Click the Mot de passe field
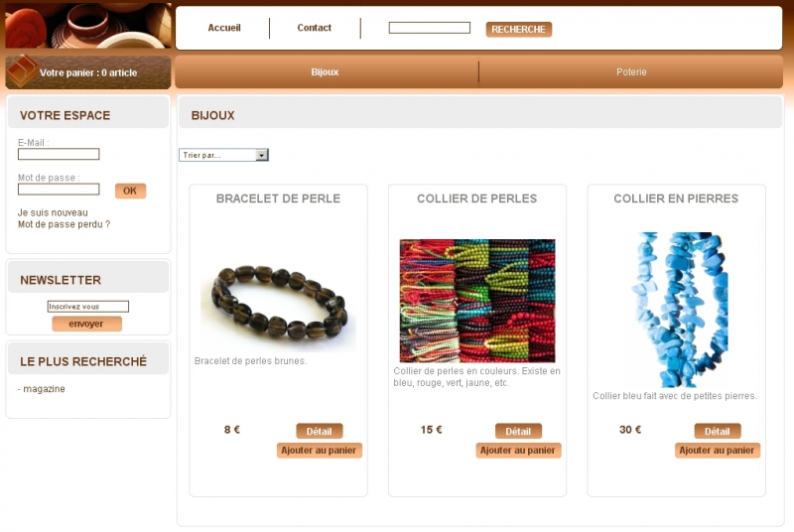 pyautogui.click(x=59, y=190)
